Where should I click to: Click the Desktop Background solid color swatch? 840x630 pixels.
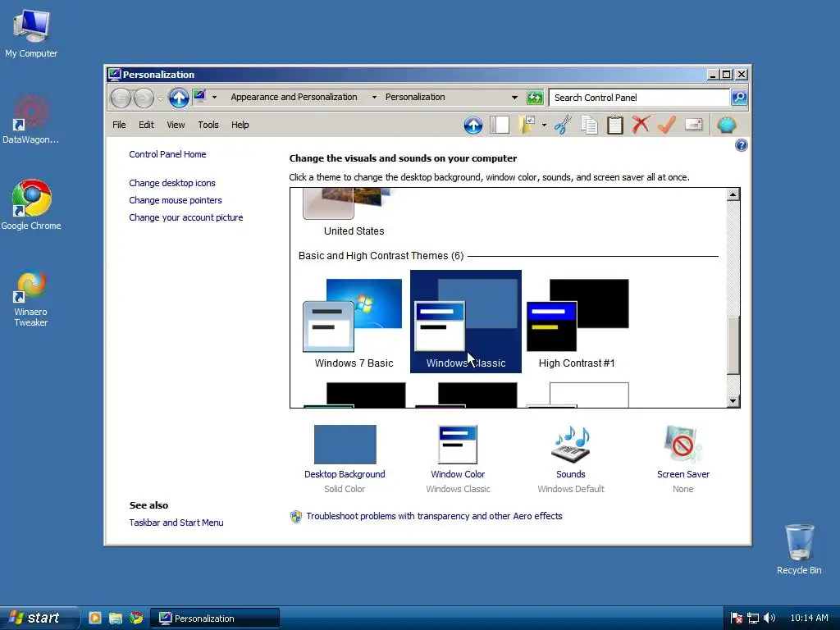point(345,445)
